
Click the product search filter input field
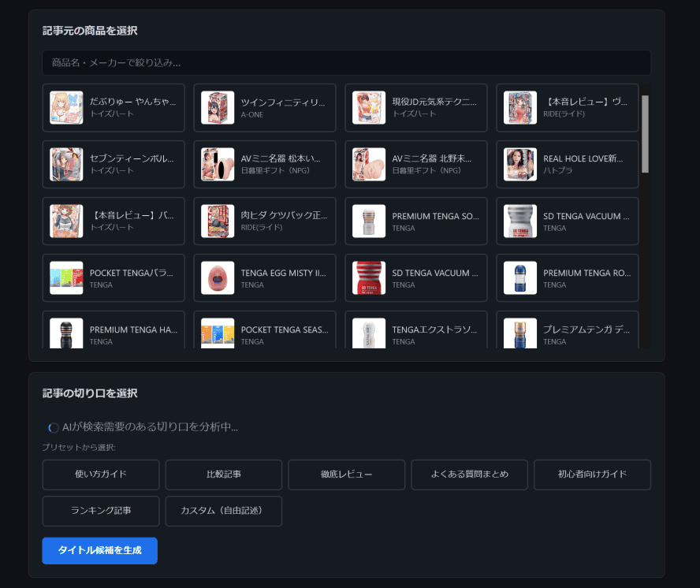pos(346,62)
